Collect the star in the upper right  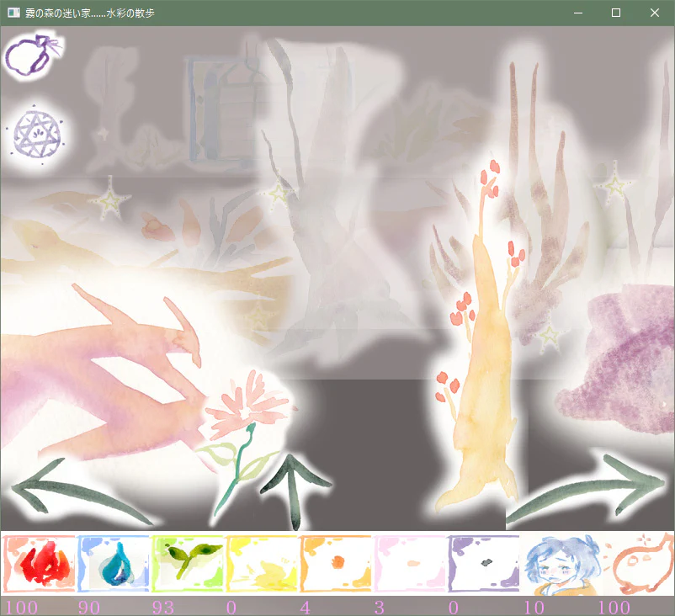(614, 185)
